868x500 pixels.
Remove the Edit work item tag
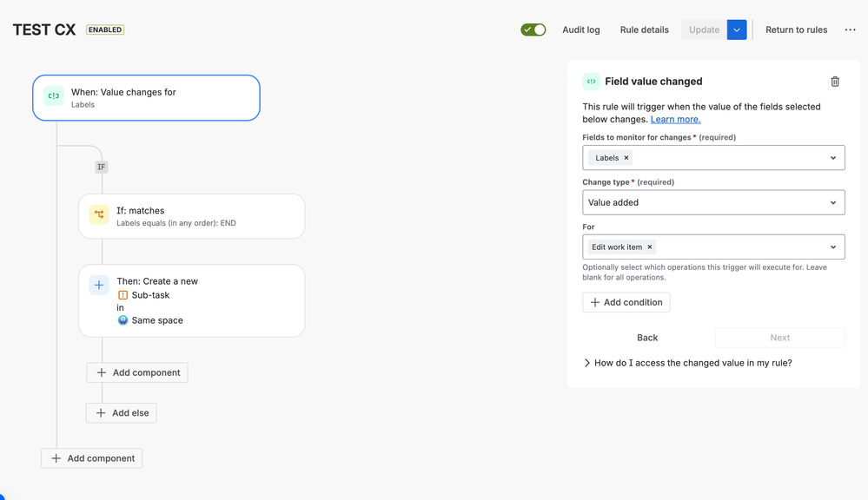(x=650, y=247)
